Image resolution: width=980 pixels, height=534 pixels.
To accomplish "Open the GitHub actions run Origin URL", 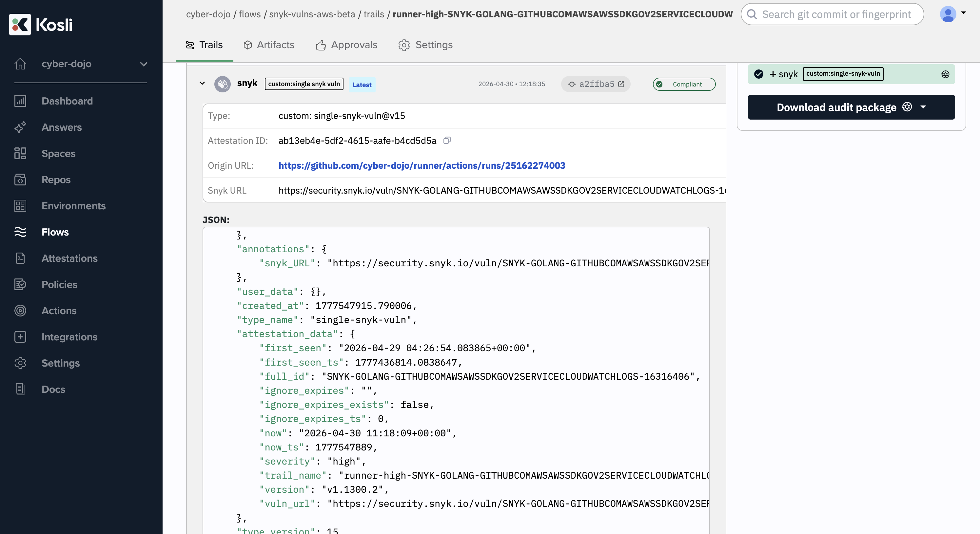I will (422, 165).
